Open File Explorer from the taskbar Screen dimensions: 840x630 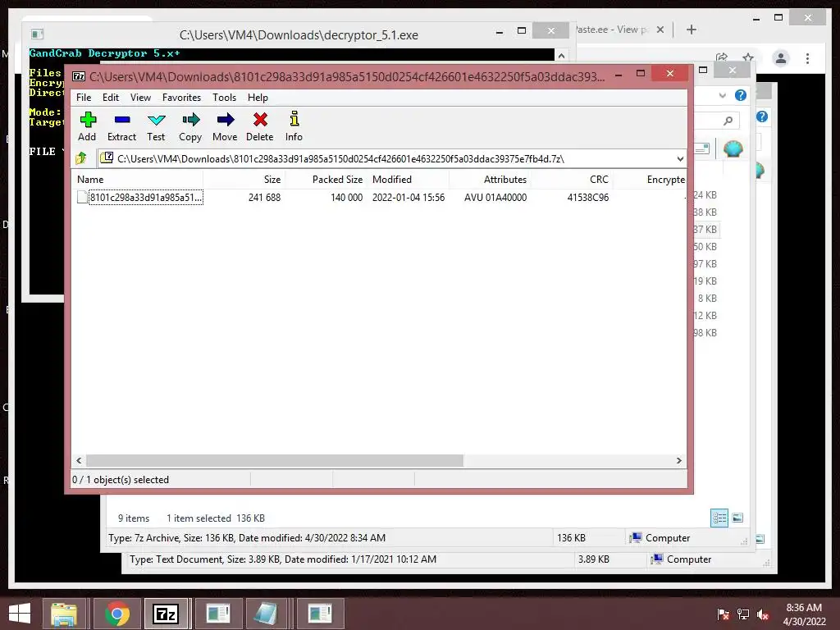coord(64,614)
